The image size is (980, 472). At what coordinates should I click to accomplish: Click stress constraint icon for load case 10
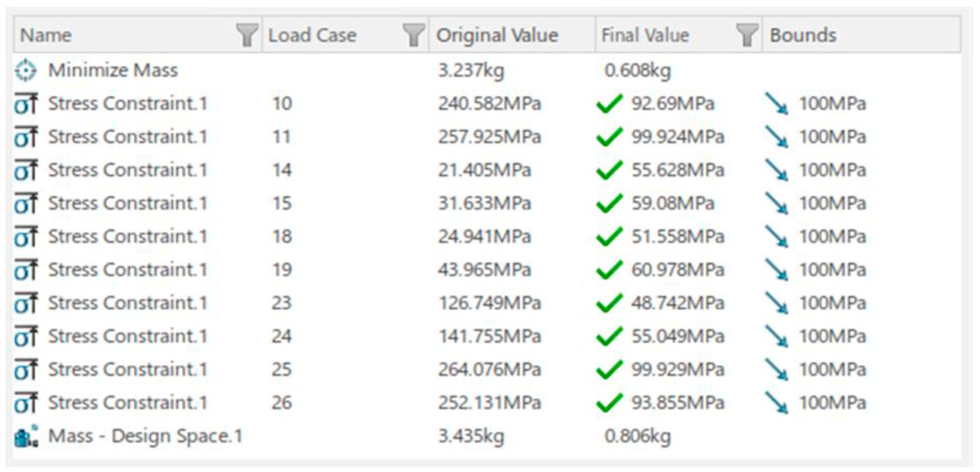point(26,104)
